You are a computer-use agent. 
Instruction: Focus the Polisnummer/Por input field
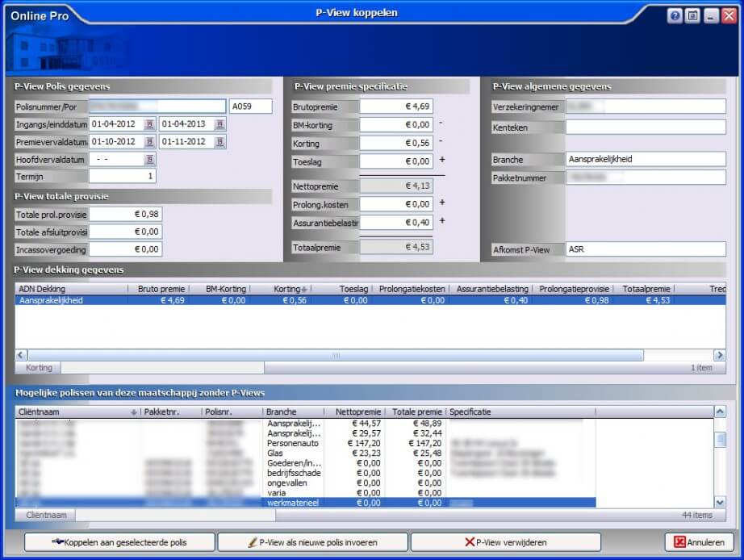tap(157, 107)
